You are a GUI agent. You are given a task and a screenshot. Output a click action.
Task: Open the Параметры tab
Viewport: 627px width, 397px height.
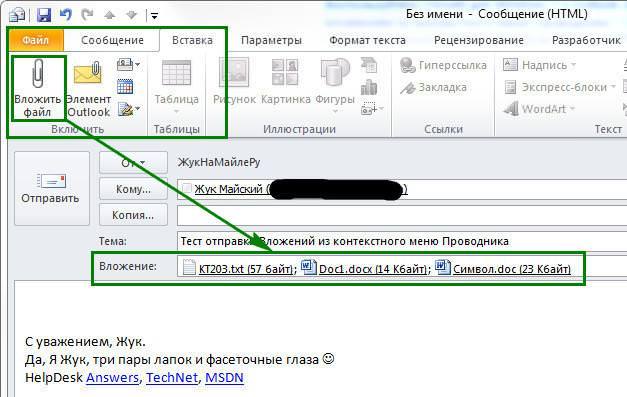coord(271,40)
